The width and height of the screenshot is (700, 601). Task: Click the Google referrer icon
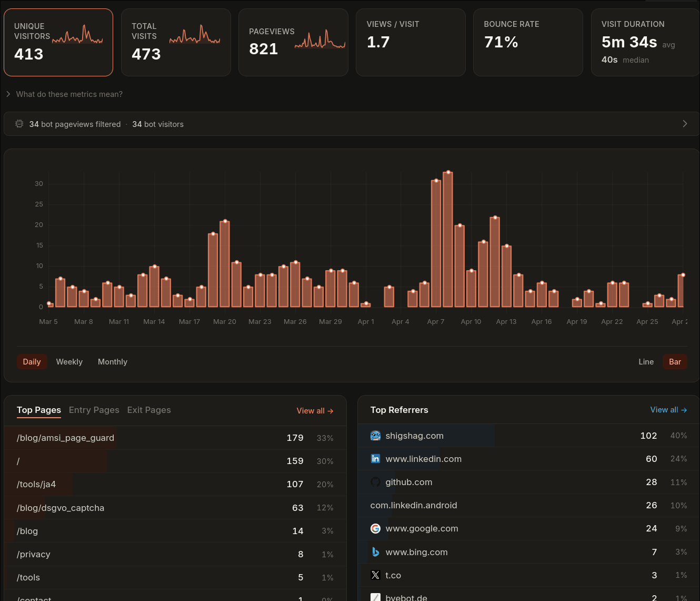[375, 528]
